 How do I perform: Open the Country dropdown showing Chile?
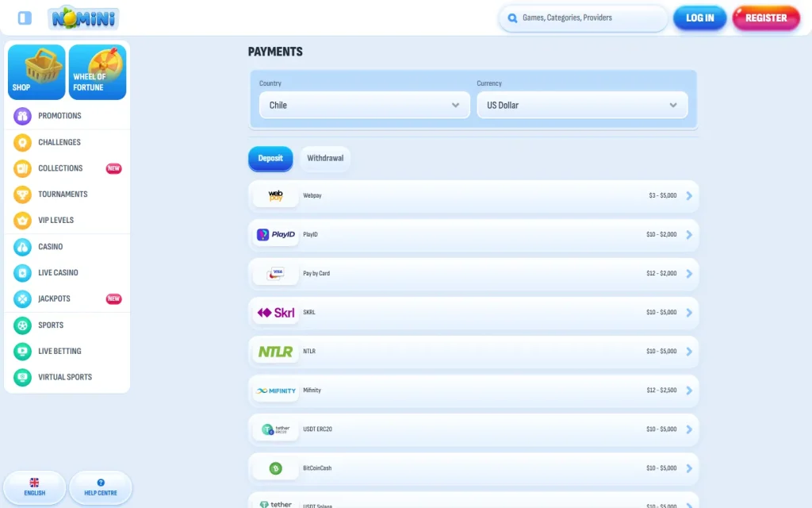coord(365,105)
